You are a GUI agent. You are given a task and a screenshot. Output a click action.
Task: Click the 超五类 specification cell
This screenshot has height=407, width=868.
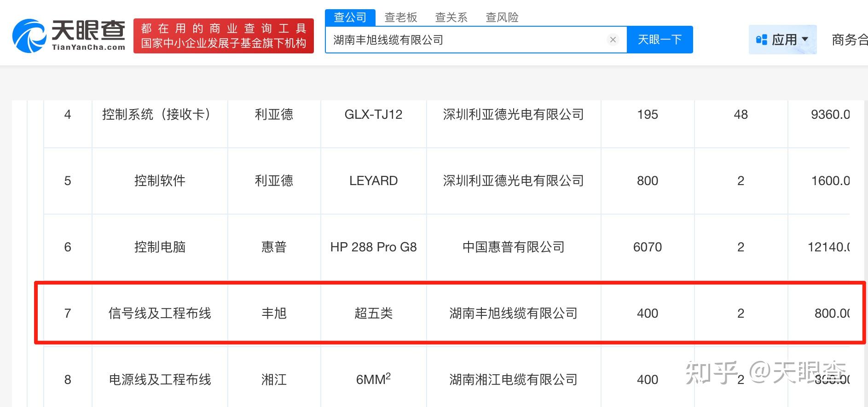point(373,314)
